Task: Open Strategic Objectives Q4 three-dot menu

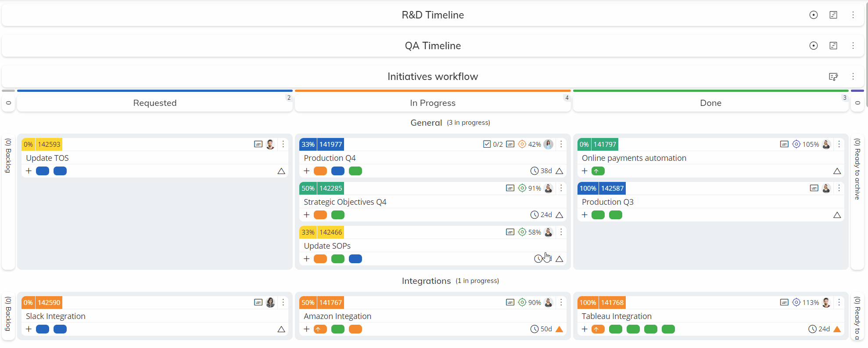Action: pyautogui.click(x=561, y=188)
